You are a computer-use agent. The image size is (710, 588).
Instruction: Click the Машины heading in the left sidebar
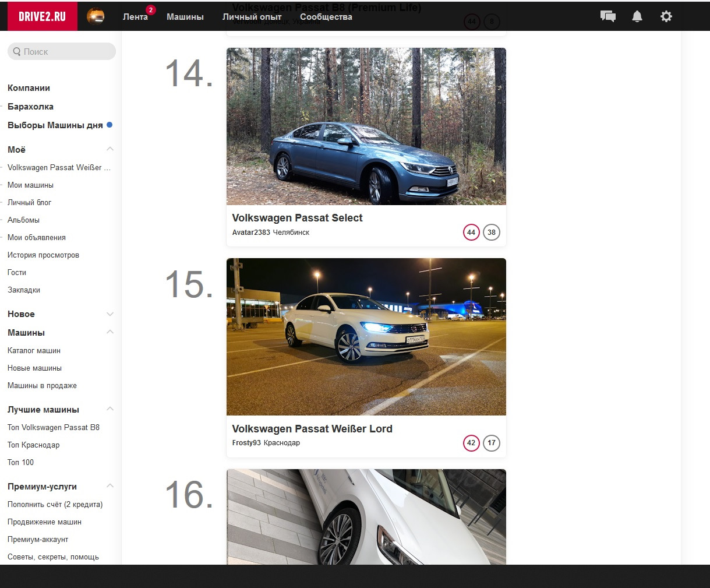tap(26, 333)
